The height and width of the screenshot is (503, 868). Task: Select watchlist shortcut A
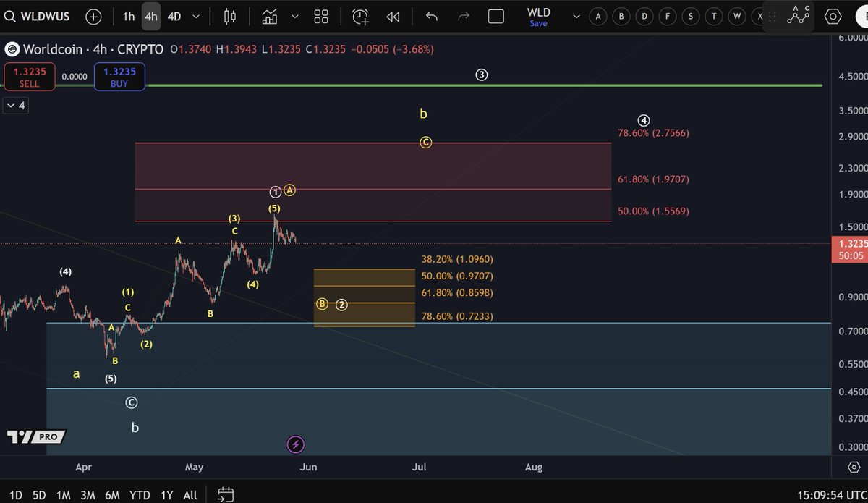coord(598,16)
